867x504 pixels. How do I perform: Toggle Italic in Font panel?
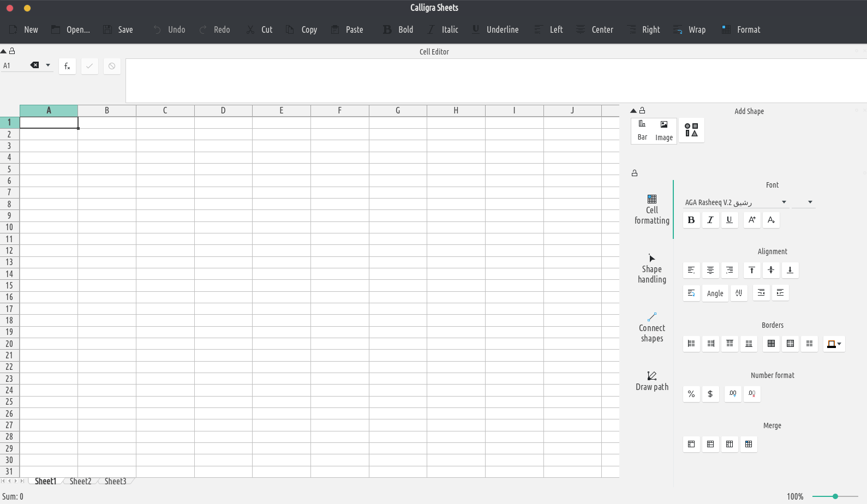[x=710, y=220]
